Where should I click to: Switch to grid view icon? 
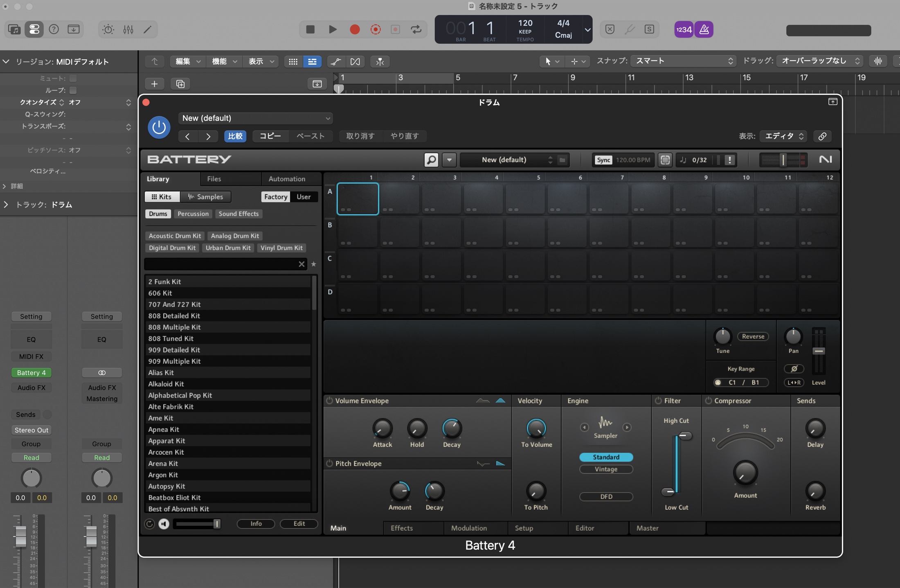pyautogui.click(x=293, y=61)
